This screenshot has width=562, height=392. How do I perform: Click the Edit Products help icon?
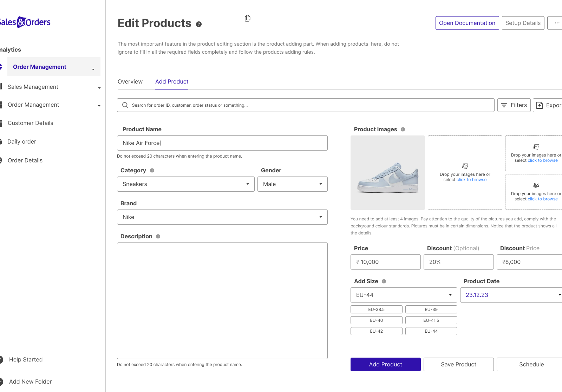point(199,24)
